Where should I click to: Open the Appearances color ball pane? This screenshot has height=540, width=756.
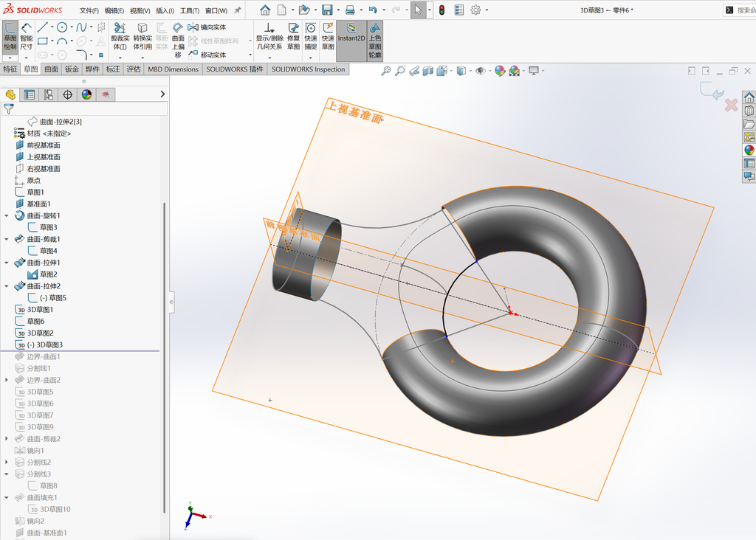(749, 150)
